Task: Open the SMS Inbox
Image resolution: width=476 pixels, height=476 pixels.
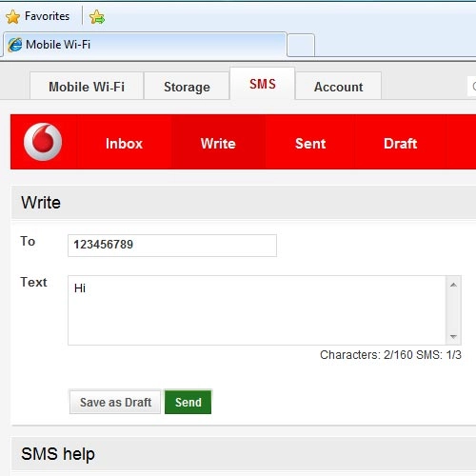Action: coord(124,144)
